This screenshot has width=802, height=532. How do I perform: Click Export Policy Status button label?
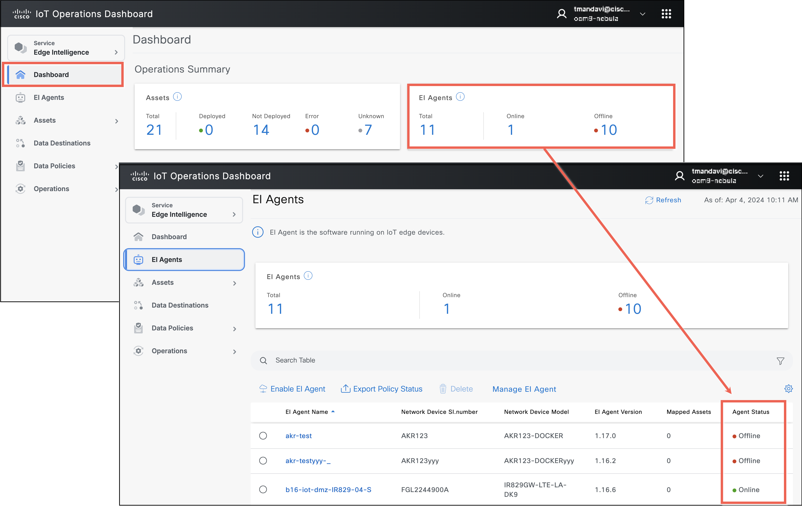coord(388,389)
